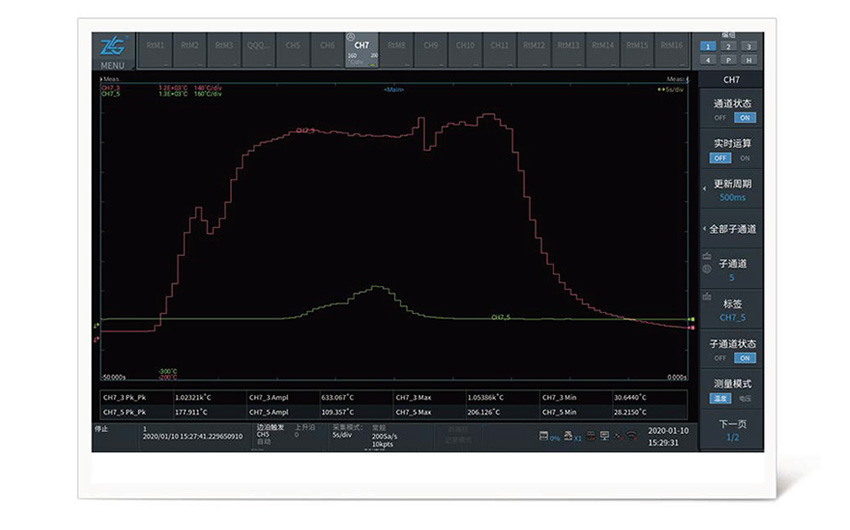Select group button 4
850x530 pixels.
click(707, 60)
